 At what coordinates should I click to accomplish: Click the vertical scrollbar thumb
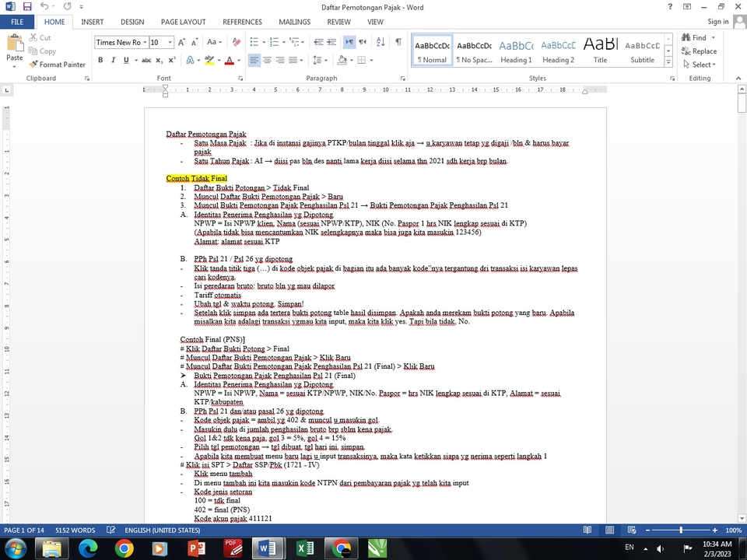[x=742, y=103]
